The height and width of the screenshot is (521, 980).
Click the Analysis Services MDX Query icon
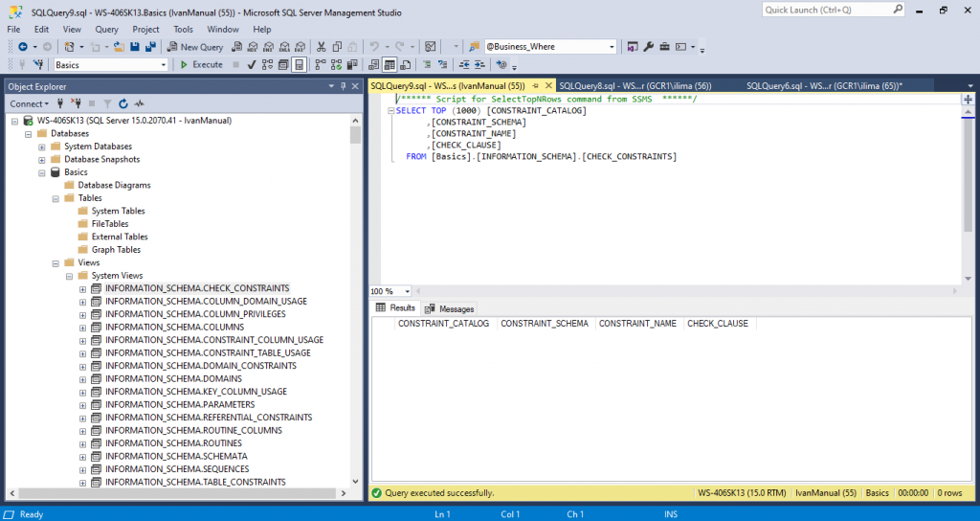tap(253, 47)
